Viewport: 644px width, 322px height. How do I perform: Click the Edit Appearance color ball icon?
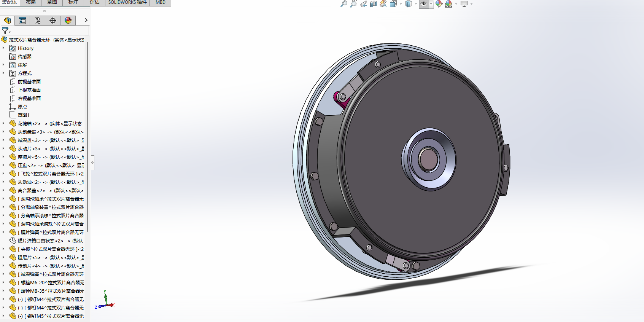pyautogui.click(x=439, y=4)
